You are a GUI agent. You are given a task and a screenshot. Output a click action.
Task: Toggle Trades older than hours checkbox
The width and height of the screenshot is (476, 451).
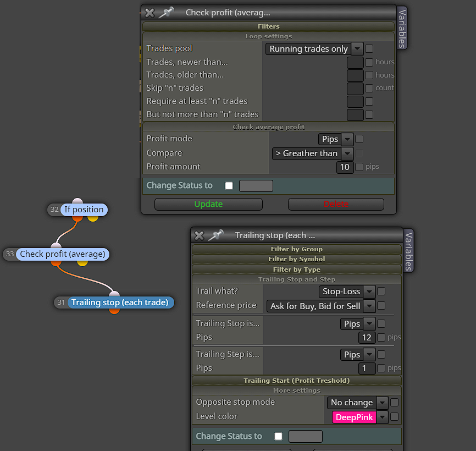(x=369, y=75)
